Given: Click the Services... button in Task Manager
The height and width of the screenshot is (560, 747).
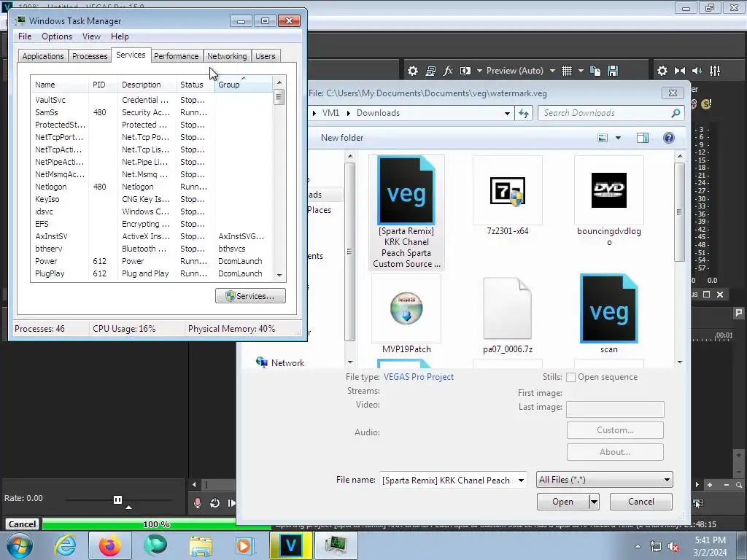Looking at the screenshot, I should [250, 296].
